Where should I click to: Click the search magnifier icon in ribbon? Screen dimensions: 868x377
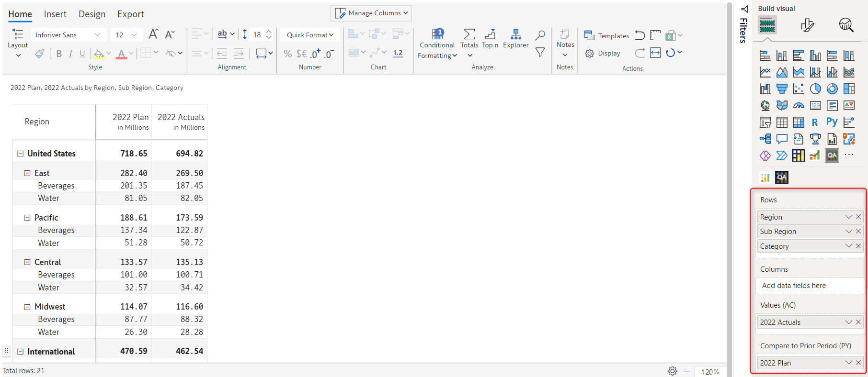[x=540, y=35]
